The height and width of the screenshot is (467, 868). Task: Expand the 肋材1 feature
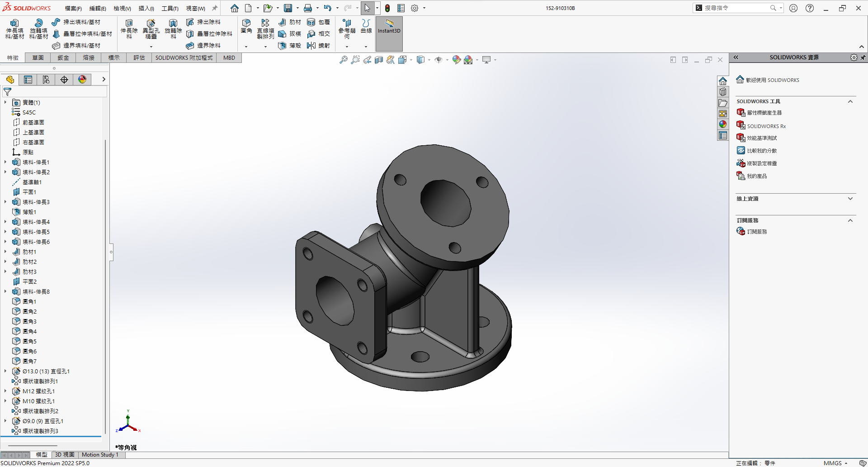(5, 252)
